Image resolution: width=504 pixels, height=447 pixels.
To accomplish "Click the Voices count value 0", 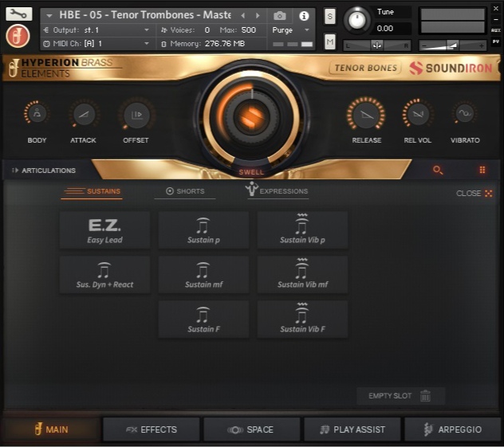I will 207,30.
